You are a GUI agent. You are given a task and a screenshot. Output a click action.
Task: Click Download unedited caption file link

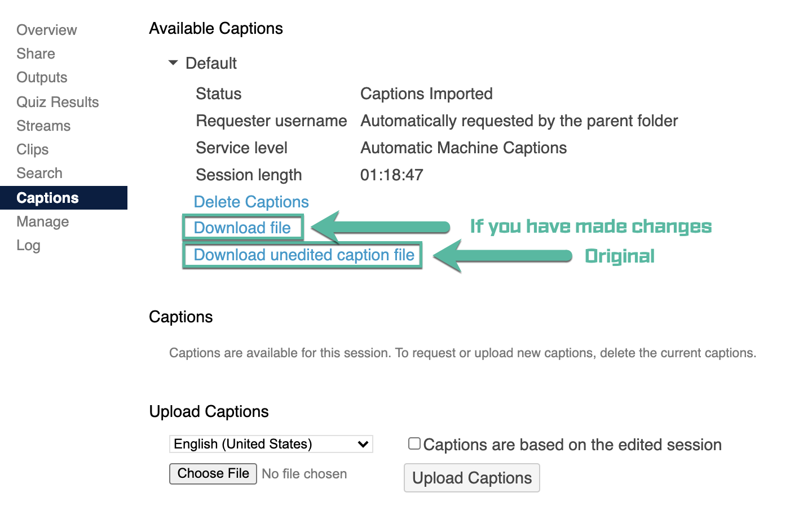304,255
